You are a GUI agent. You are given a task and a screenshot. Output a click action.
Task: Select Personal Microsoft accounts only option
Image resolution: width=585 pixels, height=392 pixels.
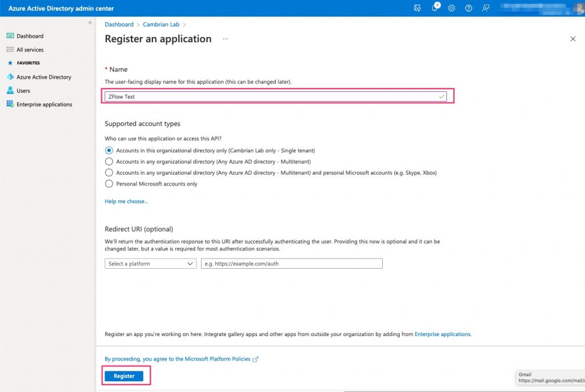(x=109, y=184)
